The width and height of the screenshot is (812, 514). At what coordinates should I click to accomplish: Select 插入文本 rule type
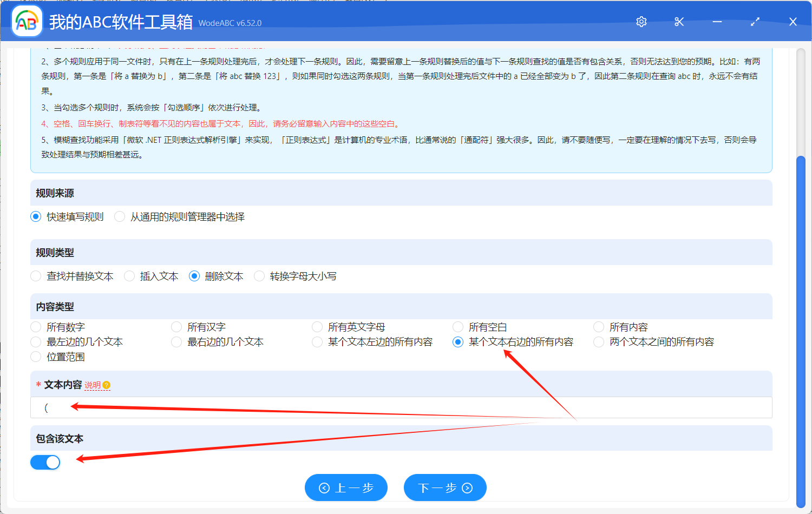tap(129, 276)
